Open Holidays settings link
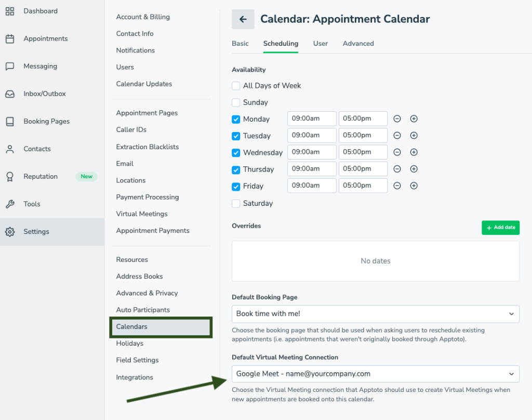Viewport: 532px width, 420px height. point(130,344)
